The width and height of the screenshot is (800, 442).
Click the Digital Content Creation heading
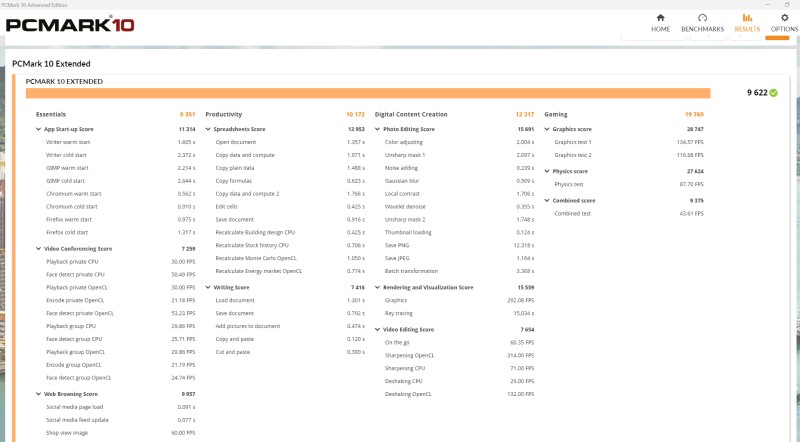tap(411, 114)
